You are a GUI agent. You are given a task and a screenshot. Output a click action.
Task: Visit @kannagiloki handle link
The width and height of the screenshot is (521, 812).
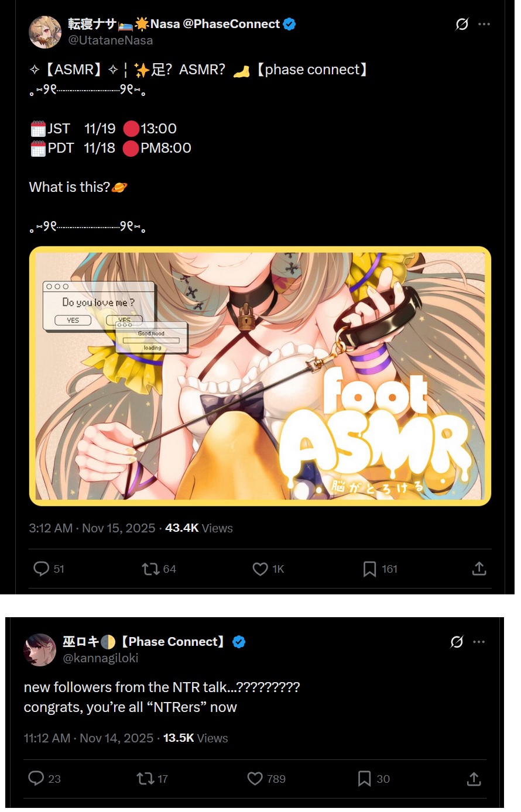(101, 658)
